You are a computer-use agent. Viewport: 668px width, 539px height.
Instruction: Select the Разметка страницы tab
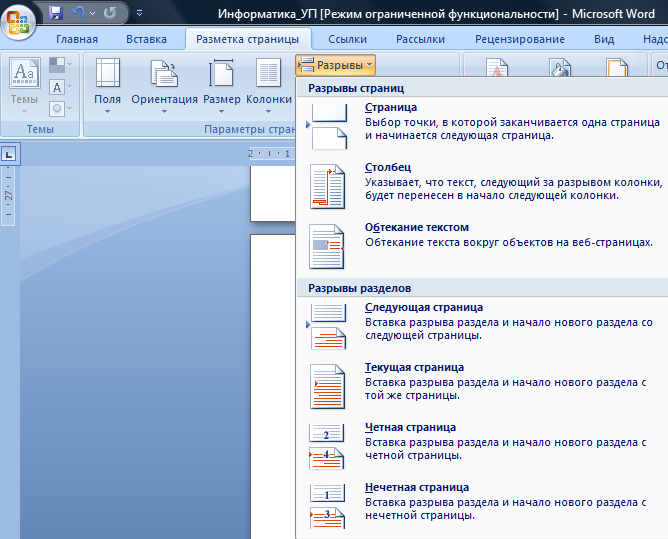[248, 39]
